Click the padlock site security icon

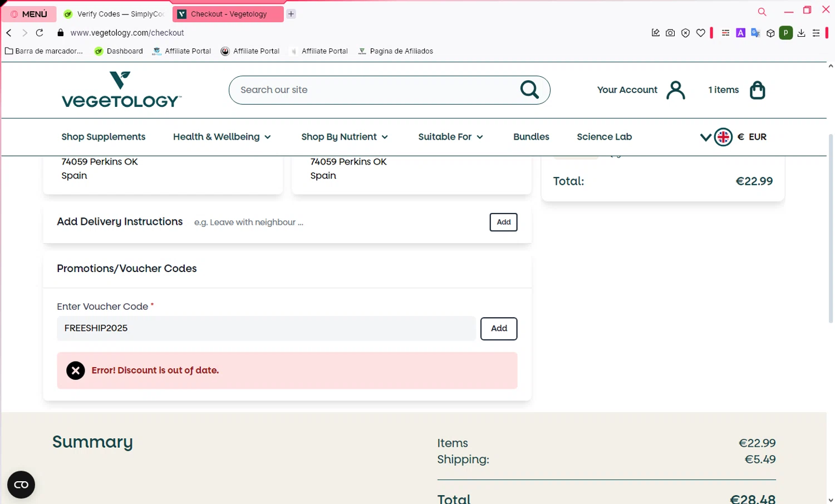click(x=61, y=33)
